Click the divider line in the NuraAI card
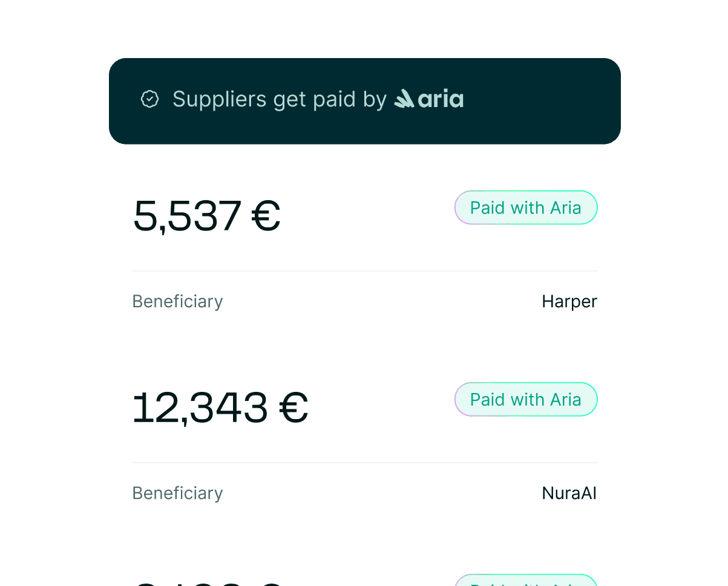This screenshot has width=728, height=586. pos(364,463)
